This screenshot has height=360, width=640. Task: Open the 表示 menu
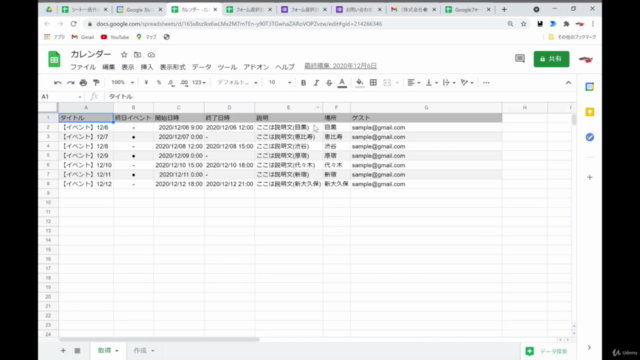click(127, 67)
